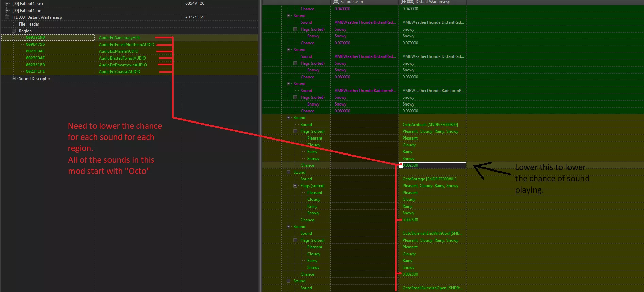Click the editable 0.002500 Chance field for OctoAmbush

click(432, 165)
